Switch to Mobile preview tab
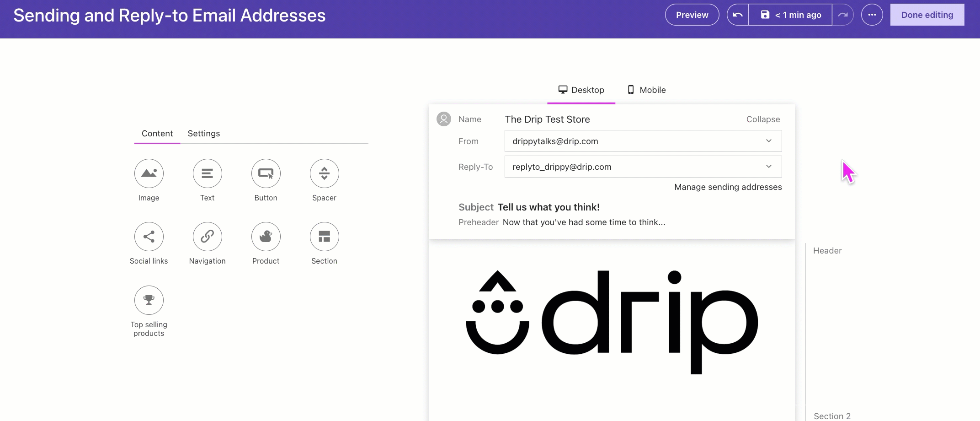Image resolution: width=980 pixels, height=421 pixels. click(x=646, y=90)
